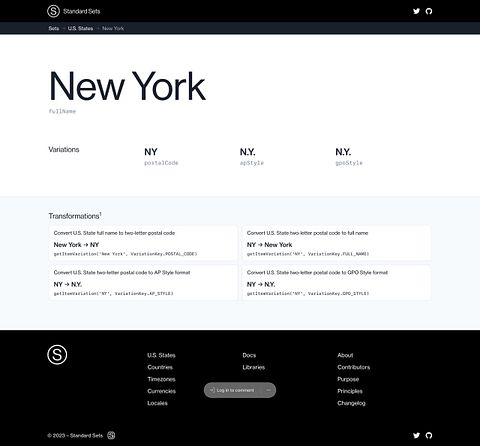
Task: Open the Countries footer link
Action: tap(160, 367)
